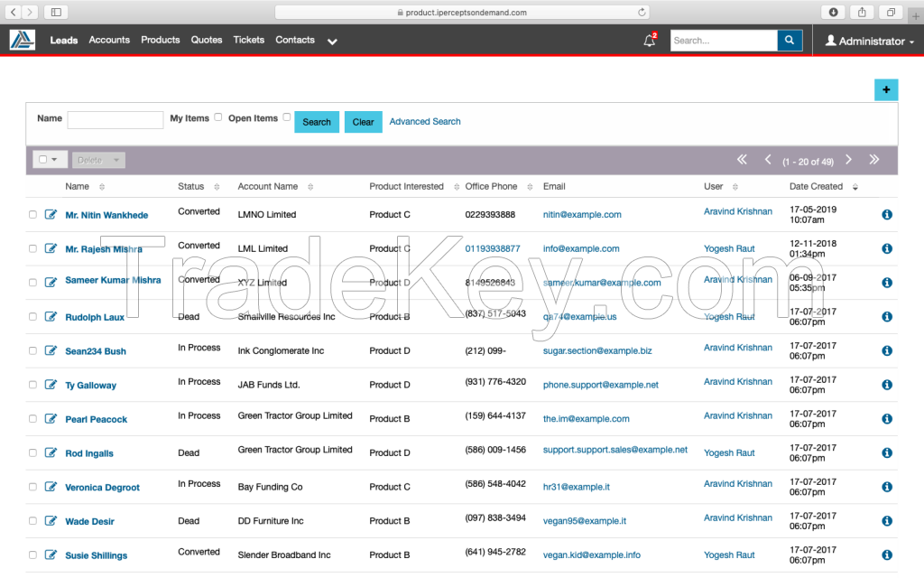Go to next page of leads
924x578 pixels.
click(848, 160)
